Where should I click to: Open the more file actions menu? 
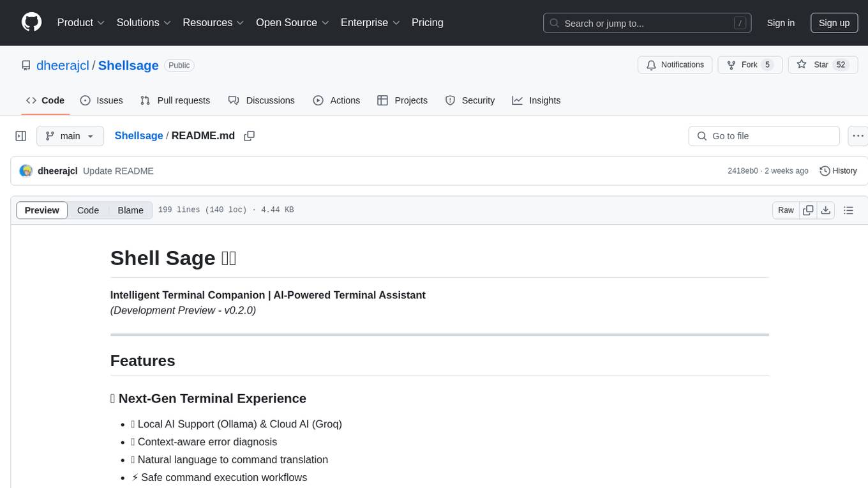(858, 136)
